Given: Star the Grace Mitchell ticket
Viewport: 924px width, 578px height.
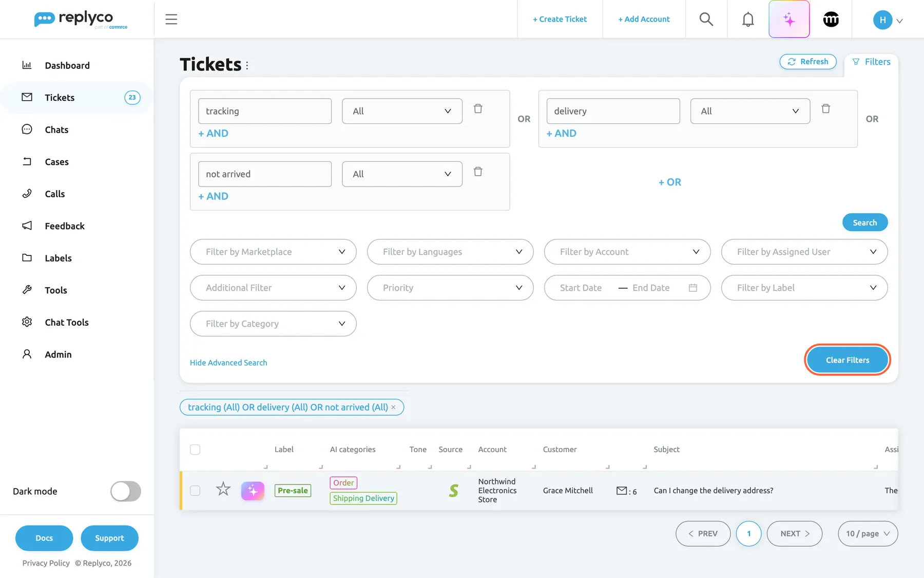Looking at the screenshot, I should [x=223, y=489].
